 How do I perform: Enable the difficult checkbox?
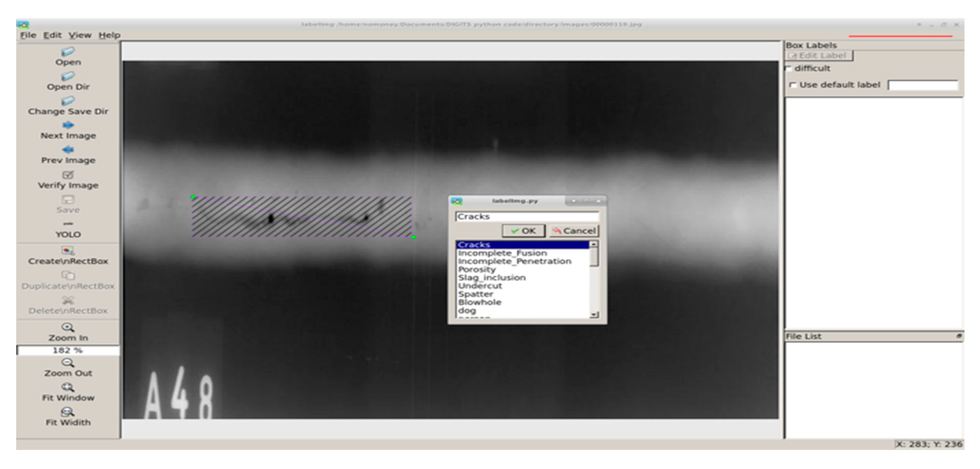[789, 69]
